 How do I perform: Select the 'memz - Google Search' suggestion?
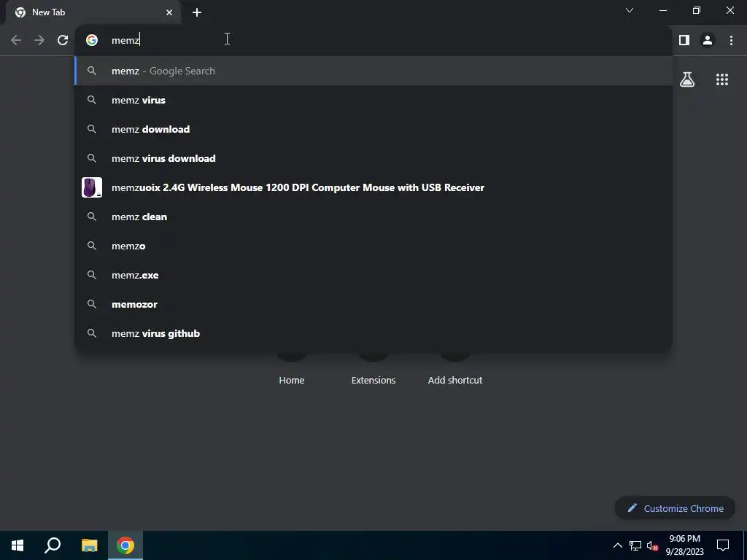click(x=373, y=71)
